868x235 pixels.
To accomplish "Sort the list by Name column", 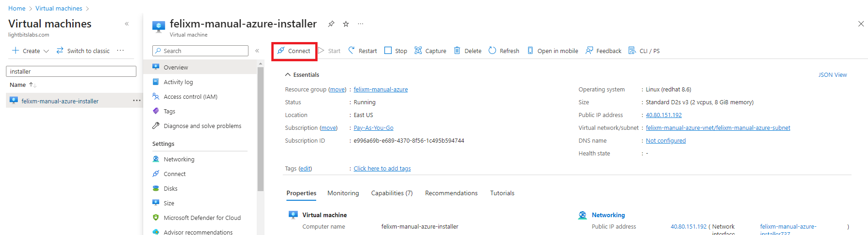I will 23,85.
